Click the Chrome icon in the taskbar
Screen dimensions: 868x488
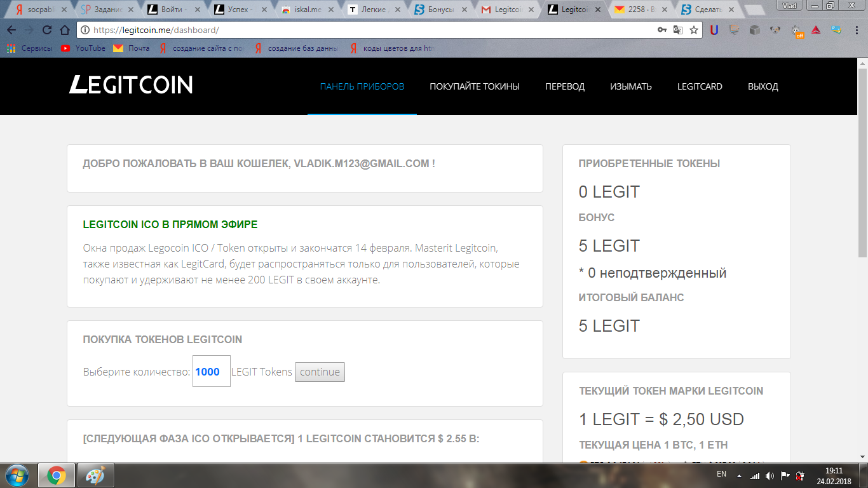pyautogui.click(x=57, y=475)
